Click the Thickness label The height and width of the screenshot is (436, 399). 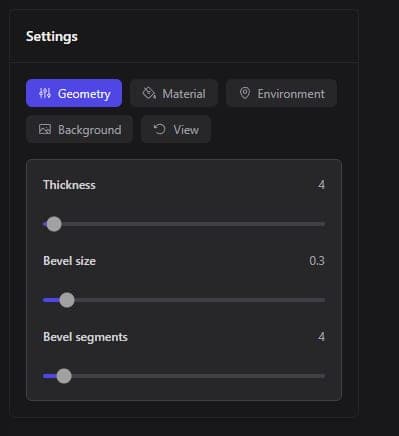click(69, 185)
